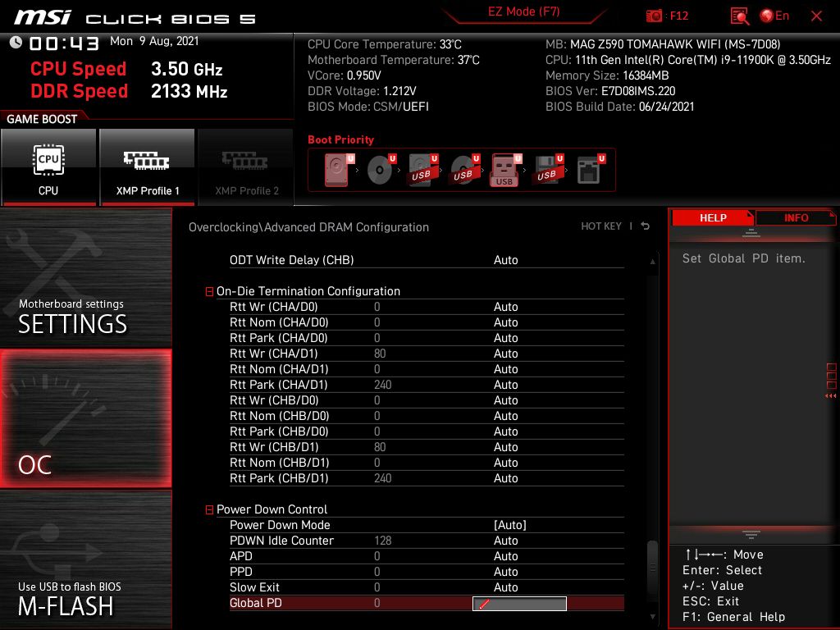Open the Power Down Mode [Auto] dropdown
840x630 pixels.
[x=510, y=525]
